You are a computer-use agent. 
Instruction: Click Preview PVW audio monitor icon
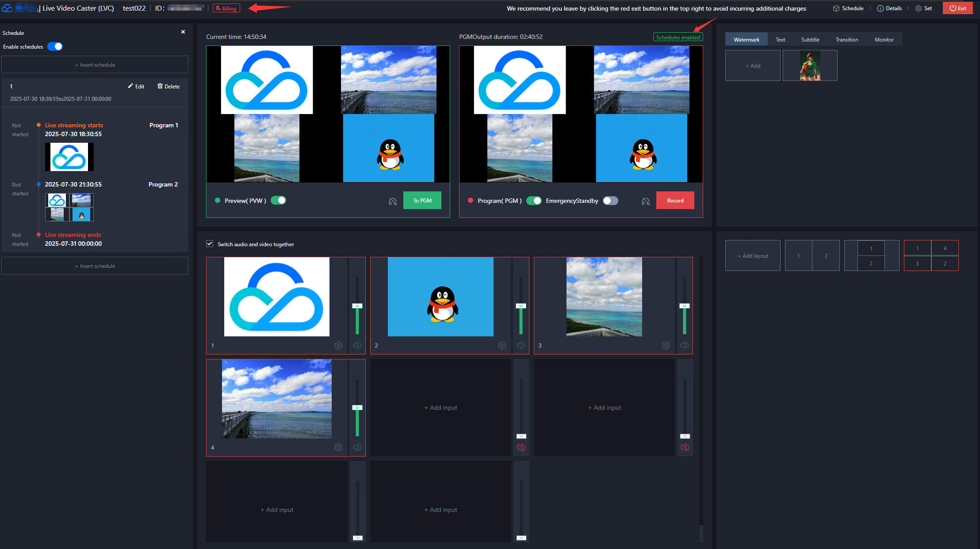[393, 201]
